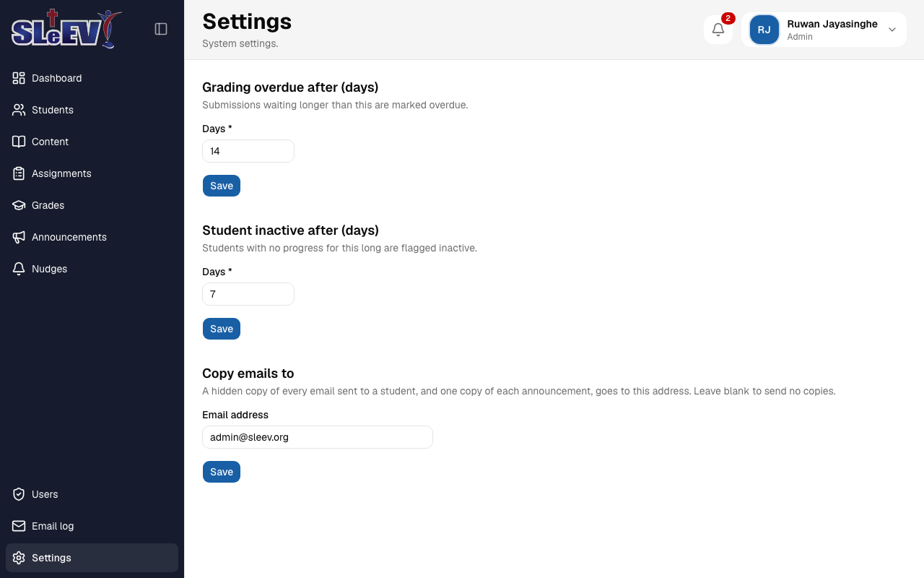Viewport: 924px width, 578px height.
Task: Click "System settings." subtitle
Action: pos(240,43)
